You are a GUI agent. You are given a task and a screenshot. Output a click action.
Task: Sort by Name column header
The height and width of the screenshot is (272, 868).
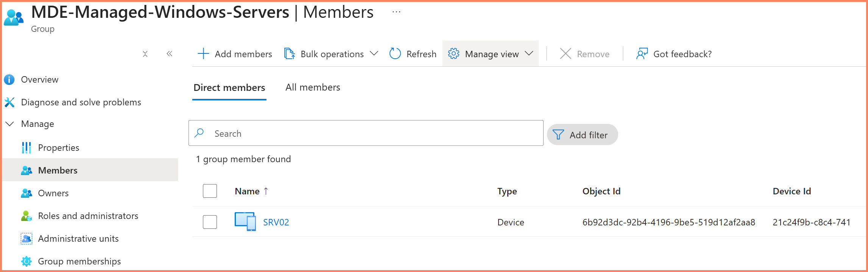(247, 191)
